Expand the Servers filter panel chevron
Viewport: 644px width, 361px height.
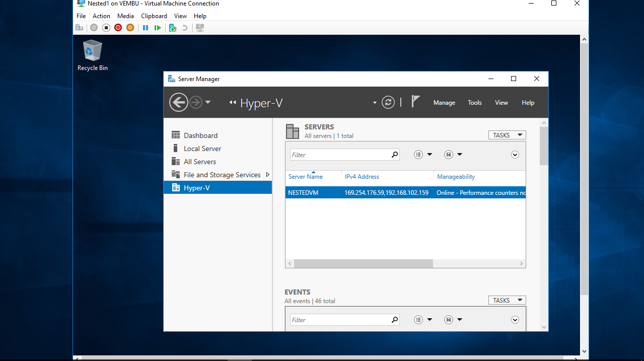tap(515, 155)
